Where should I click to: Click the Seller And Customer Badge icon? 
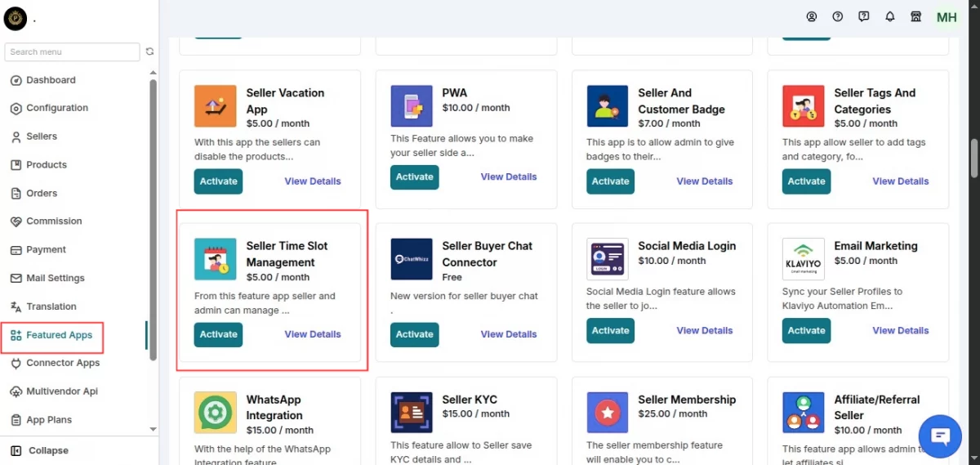pos(608,106)
